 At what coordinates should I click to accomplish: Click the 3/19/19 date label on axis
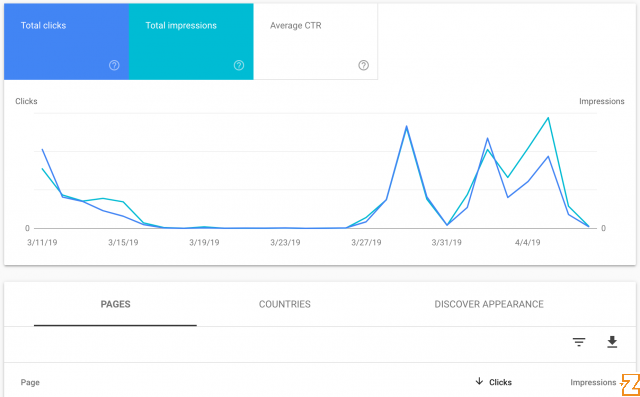tap(204, 243)
